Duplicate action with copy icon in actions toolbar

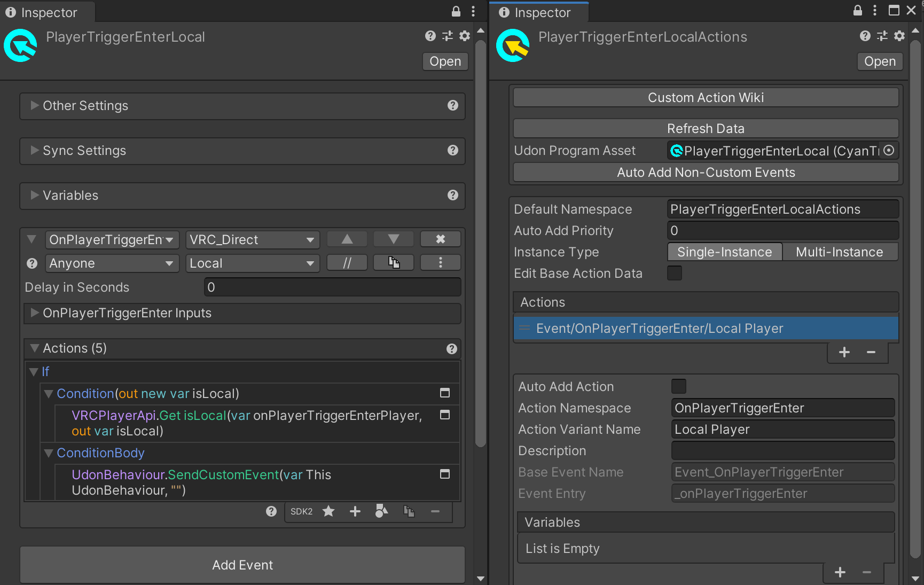(409, 511)
